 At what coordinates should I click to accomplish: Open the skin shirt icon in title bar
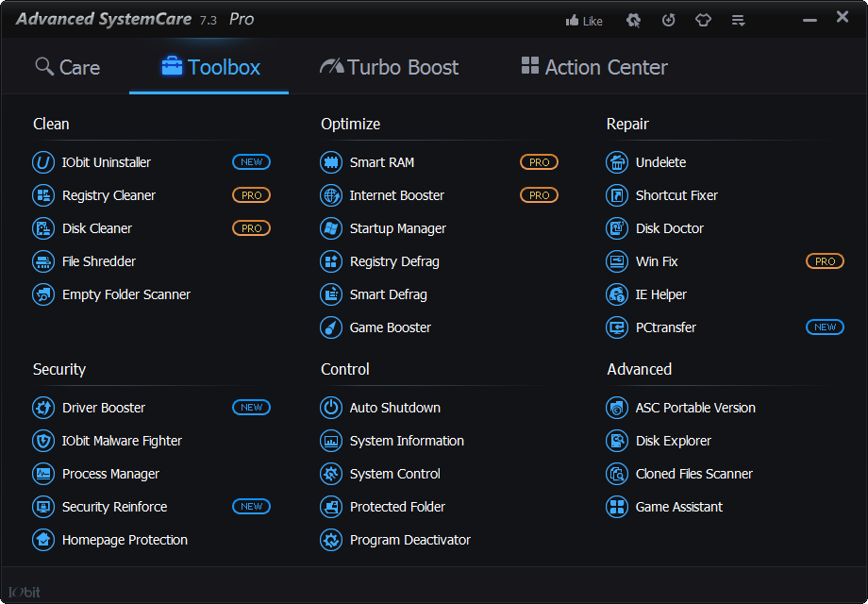click(703, 20)
